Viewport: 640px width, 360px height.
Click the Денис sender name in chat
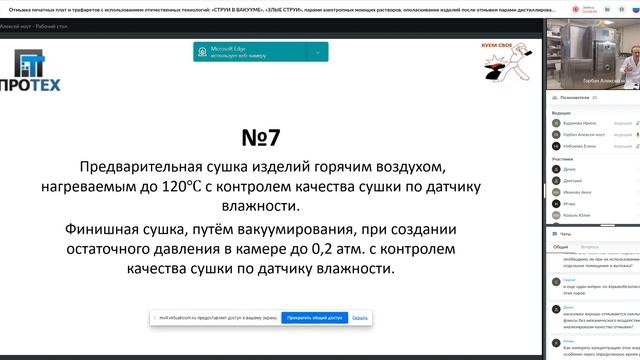tap(568, 307)
